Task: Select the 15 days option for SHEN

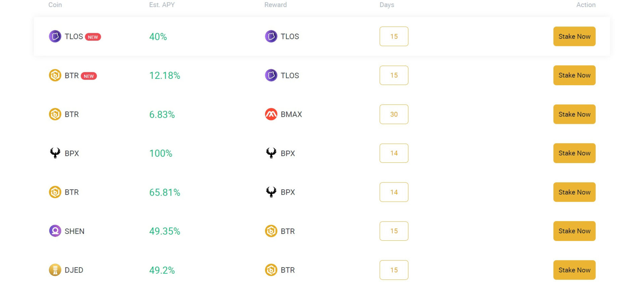Action: pos(394,231)
